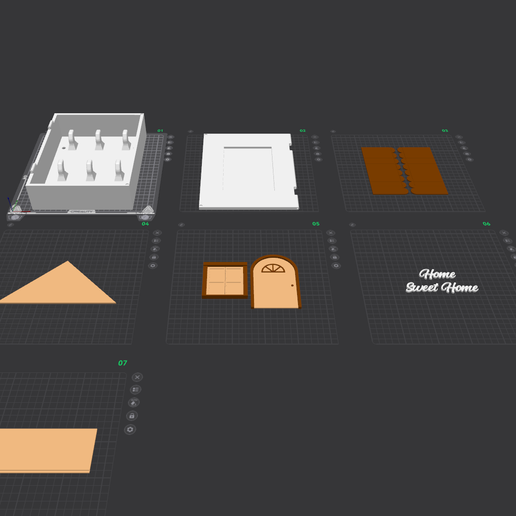This screenshot has width=516, height=516.
Task: Auto-arrange objects on plate 04
Action: pos(156,241)
